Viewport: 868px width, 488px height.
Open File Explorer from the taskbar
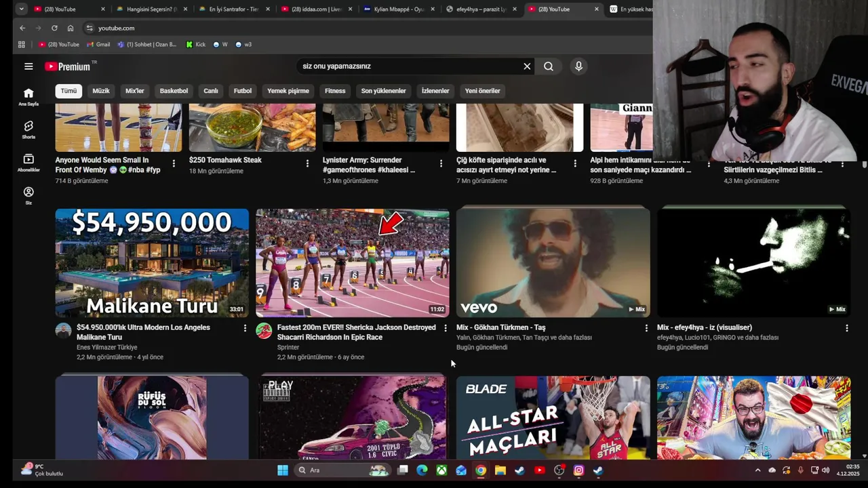click(x=500, y=470)
